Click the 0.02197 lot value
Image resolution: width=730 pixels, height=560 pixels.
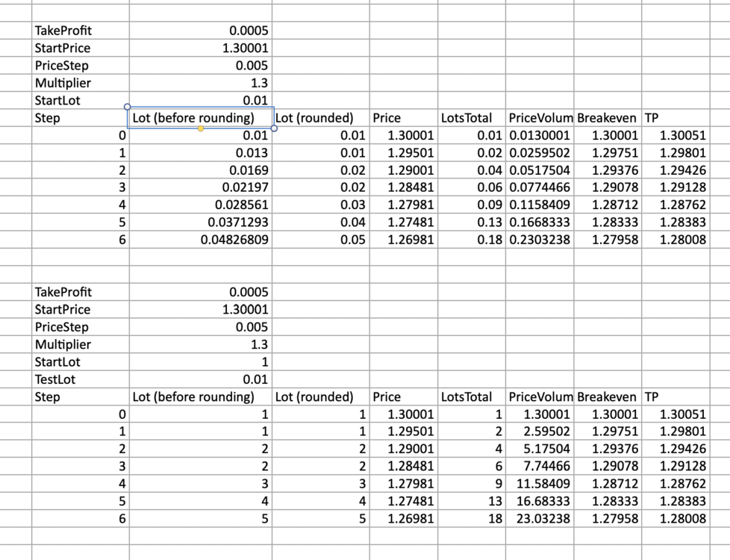(201, 187)
